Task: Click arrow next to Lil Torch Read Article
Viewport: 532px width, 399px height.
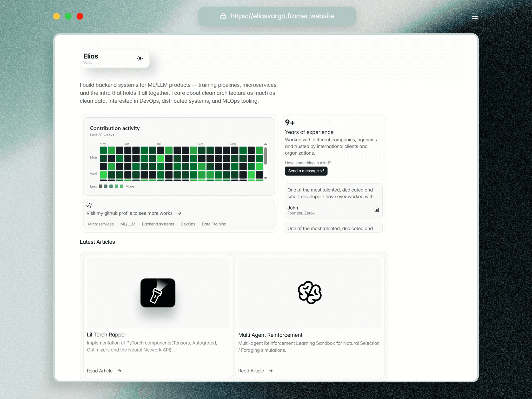Action: click(x=119, y=371)
